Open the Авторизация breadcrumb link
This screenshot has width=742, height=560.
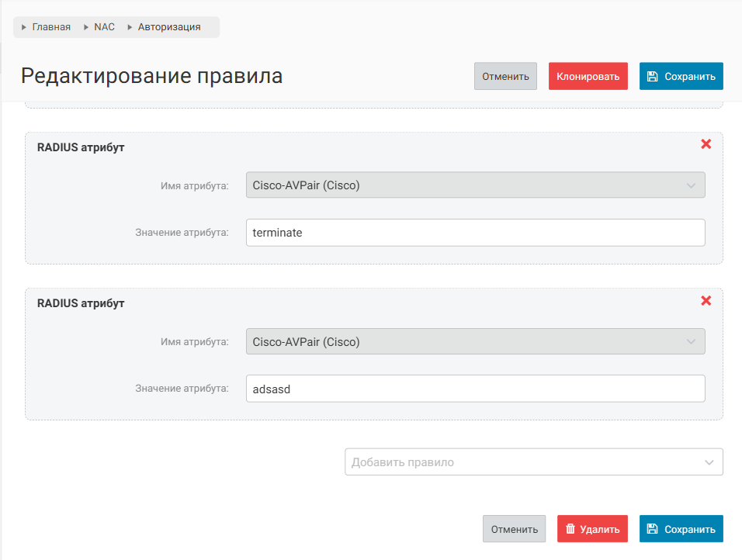[169, 27]
